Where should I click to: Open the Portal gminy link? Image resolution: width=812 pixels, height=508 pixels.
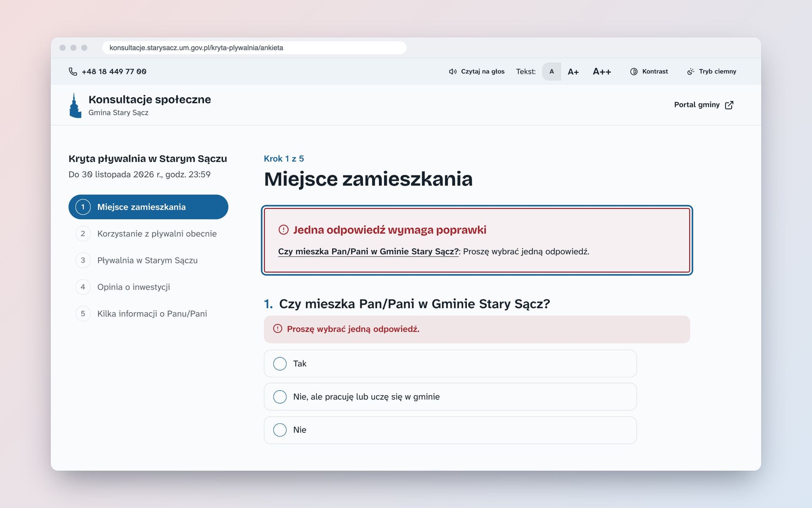click(x=704, y=105)
